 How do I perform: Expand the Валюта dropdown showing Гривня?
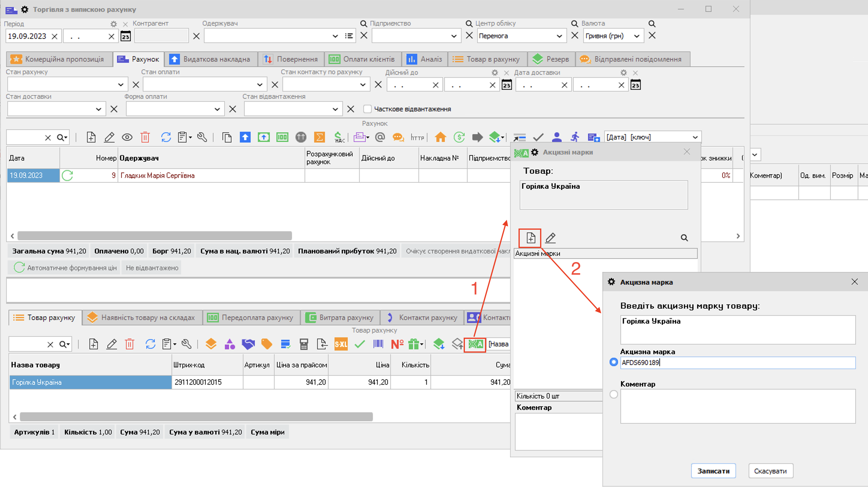(636, 36)
